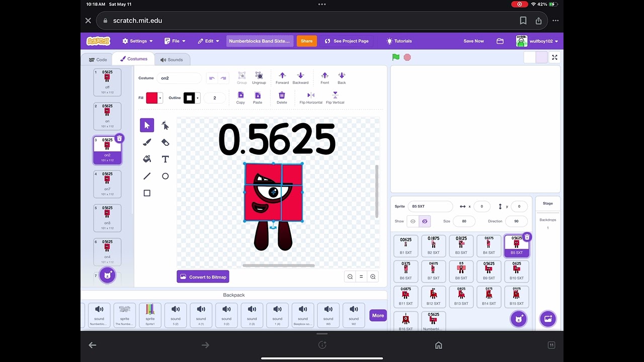Zoom out of the costume canvas

point(350,277)
